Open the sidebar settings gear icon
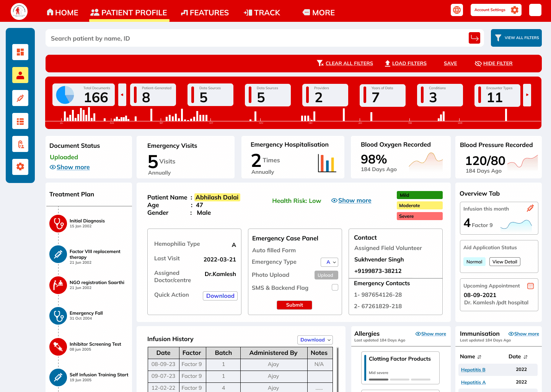Image resolution: width=551 pixels, height=392 pixels. click(x=20, y=167)
